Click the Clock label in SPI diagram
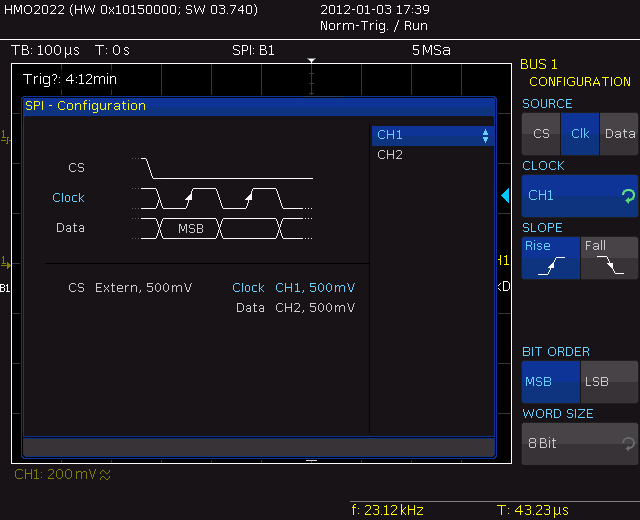This screenshot has height=520, width=640. pos(68,198)
